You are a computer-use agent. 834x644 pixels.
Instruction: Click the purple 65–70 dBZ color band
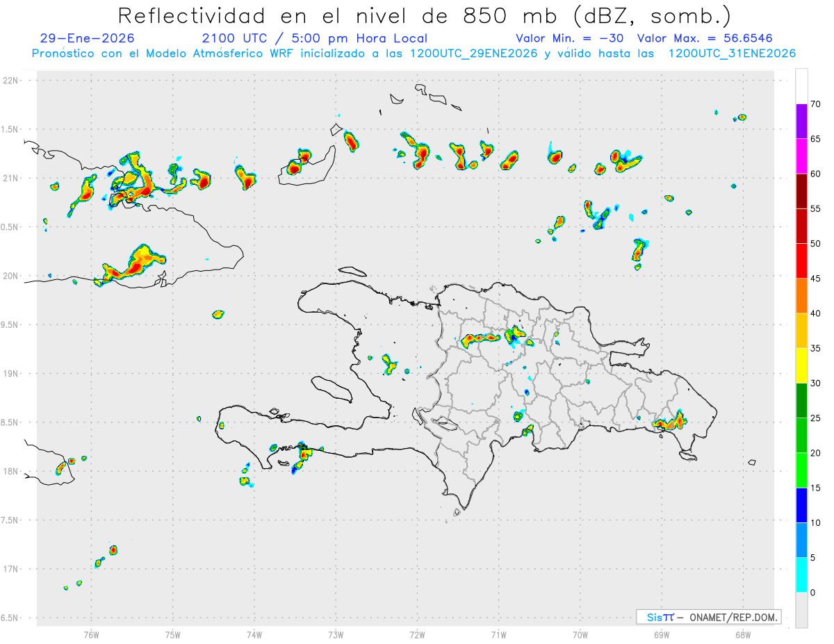pos(801,122)
